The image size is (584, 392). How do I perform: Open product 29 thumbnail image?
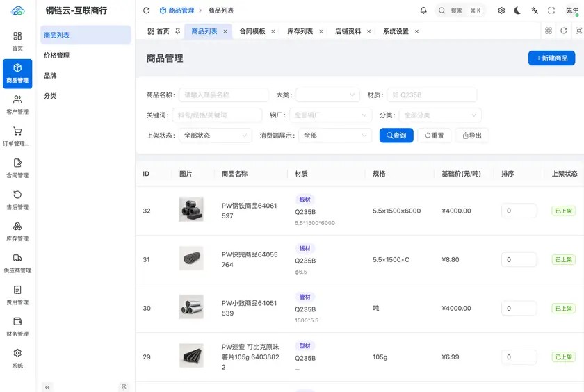(191, 356)
